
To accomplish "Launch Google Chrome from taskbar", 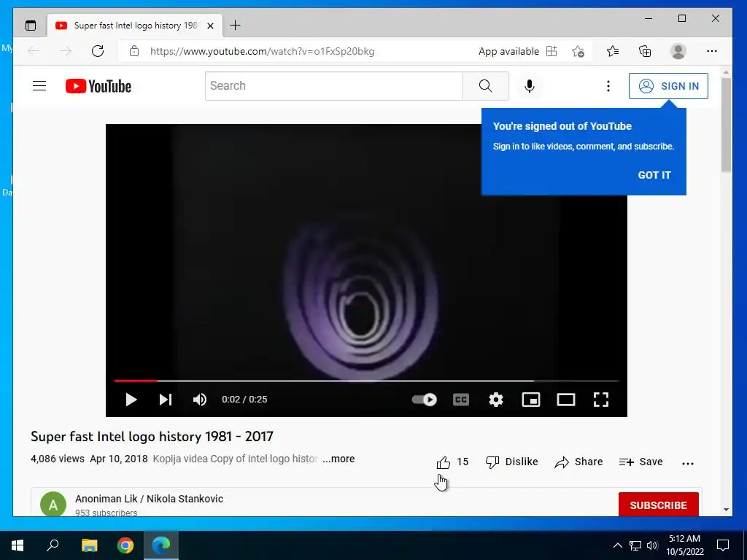I will (x=125, y=545).
